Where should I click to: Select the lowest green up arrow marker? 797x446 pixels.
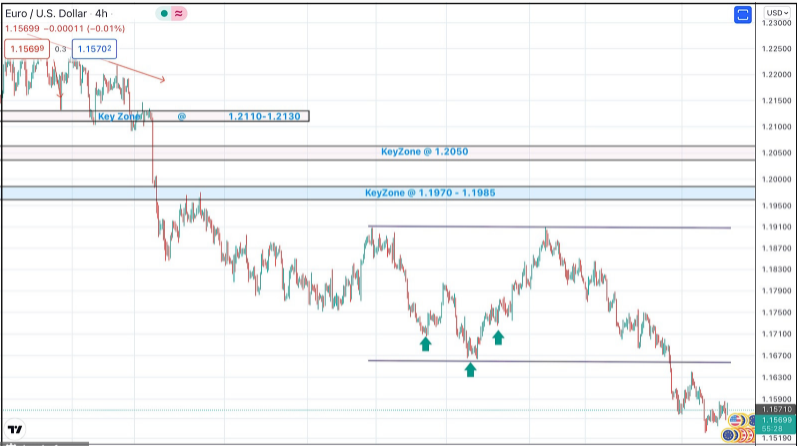pyautogui.click(x=470, y=369)
